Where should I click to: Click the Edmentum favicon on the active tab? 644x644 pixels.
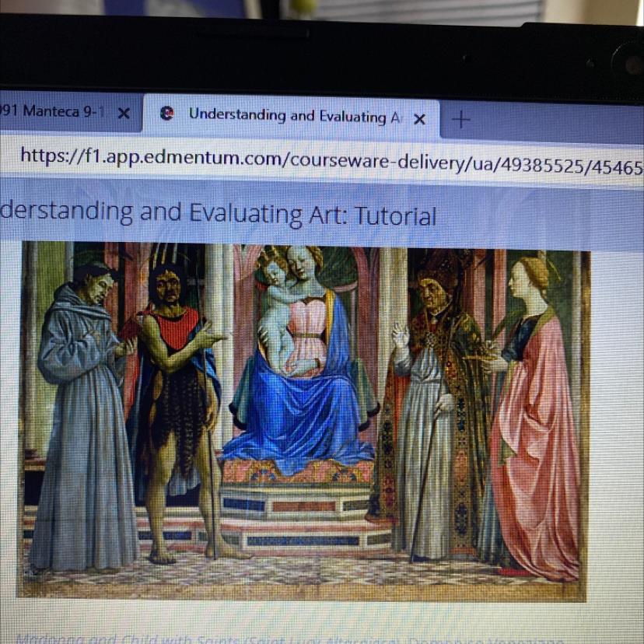pos(166,113)
